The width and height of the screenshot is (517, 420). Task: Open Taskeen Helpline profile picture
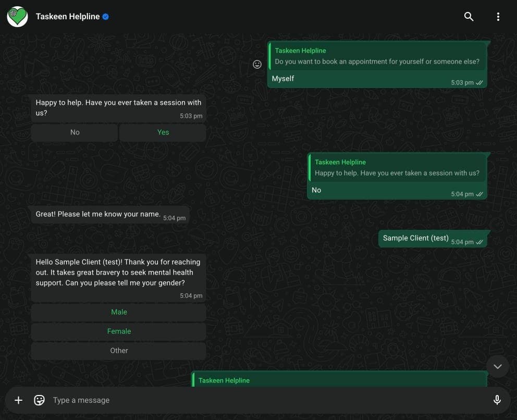[18, 17]
